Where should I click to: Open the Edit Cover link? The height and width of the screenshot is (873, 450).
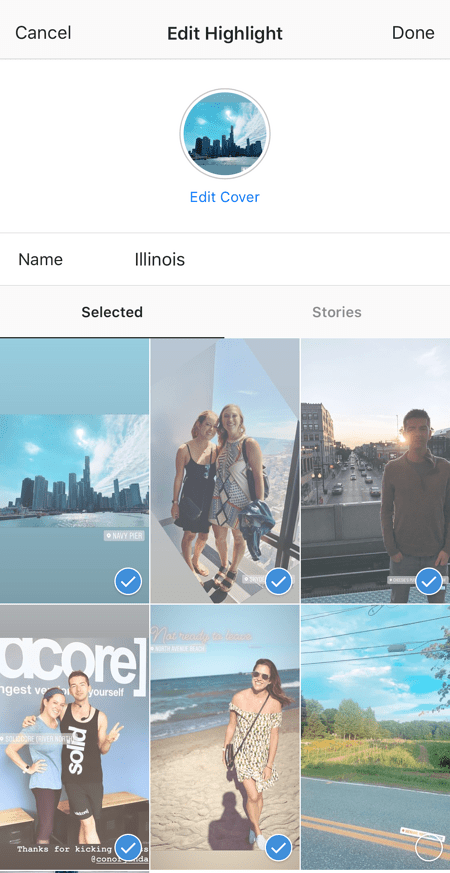coord(224,197)
